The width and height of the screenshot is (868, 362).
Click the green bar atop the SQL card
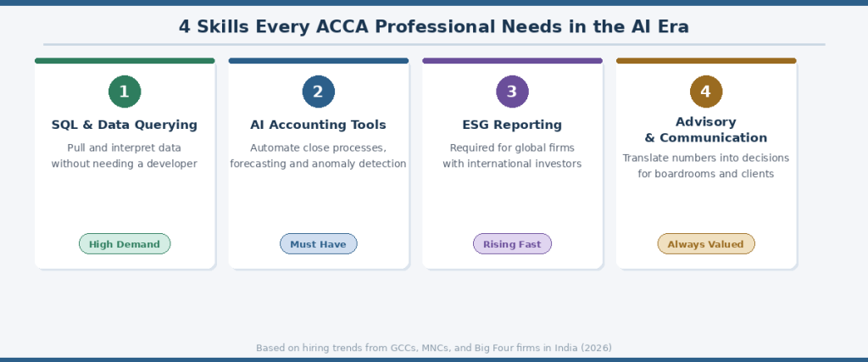pyautogui.click(x=125, y=61)
